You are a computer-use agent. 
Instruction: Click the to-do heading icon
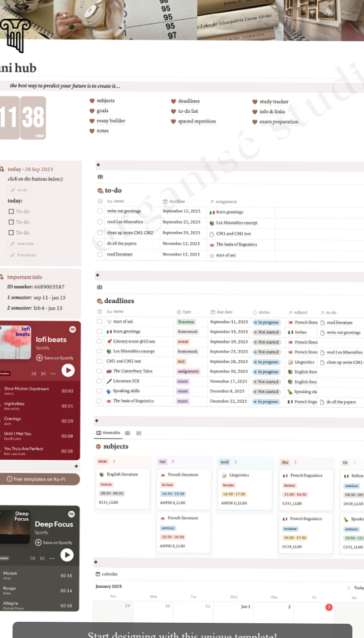(x=100, y=191)
